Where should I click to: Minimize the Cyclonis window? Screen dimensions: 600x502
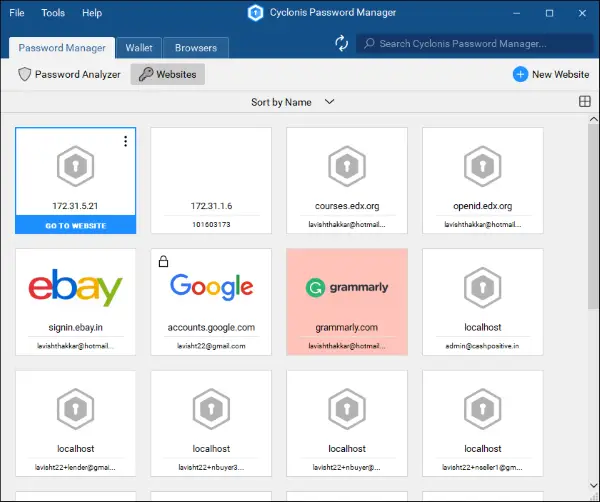click(x=517, y=13)
